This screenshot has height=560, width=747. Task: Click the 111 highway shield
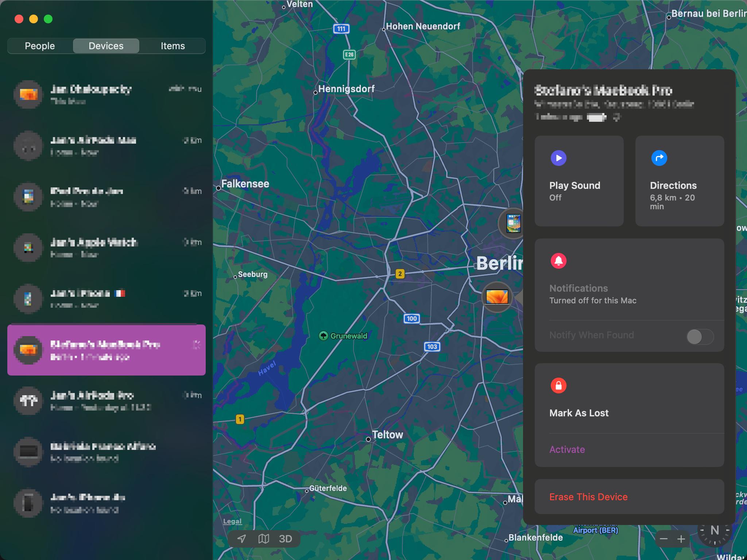[341, 29]
